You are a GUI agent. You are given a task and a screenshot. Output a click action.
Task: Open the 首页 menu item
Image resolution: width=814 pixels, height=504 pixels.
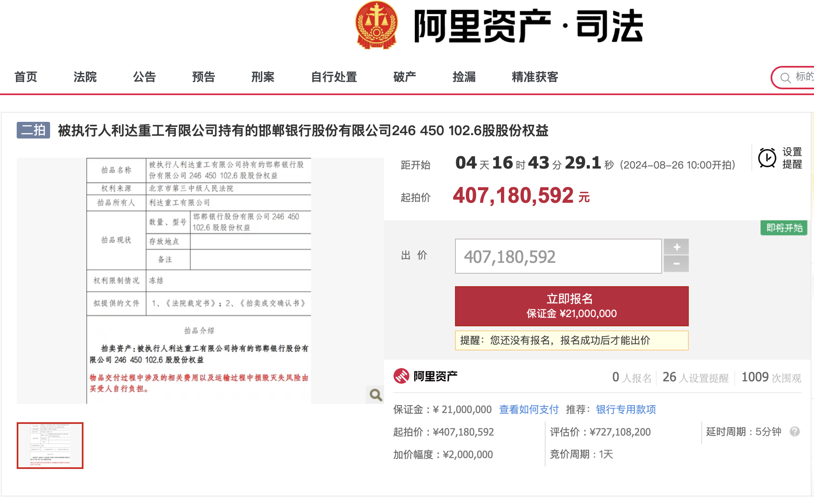pos(26,77)
